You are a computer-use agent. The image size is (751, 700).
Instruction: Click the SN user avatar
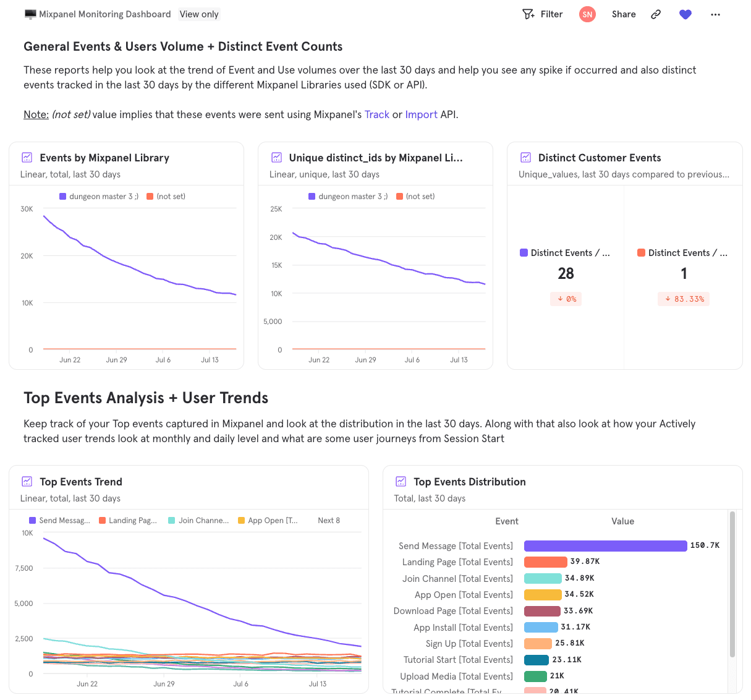click(587, 14)
